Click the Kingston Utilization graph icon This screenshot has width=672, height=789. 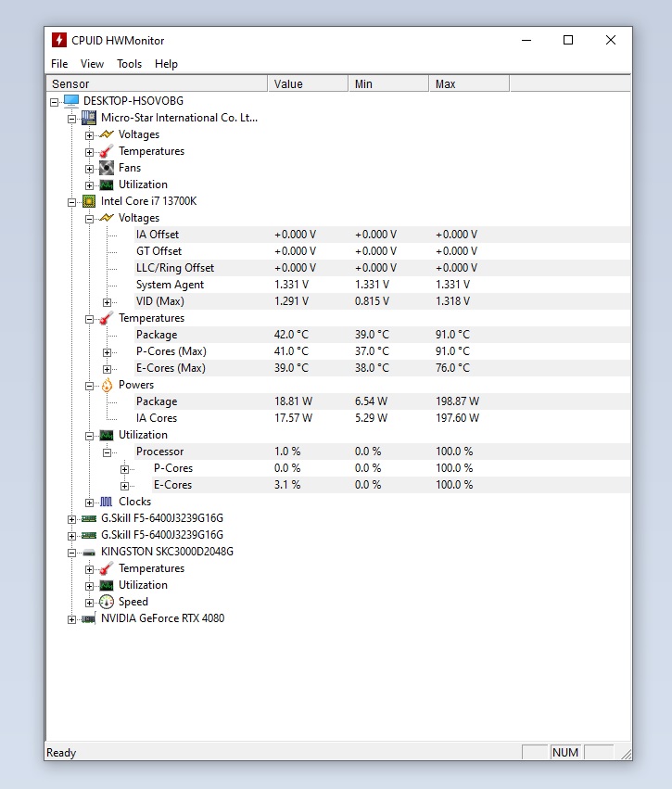coord(107,585)
